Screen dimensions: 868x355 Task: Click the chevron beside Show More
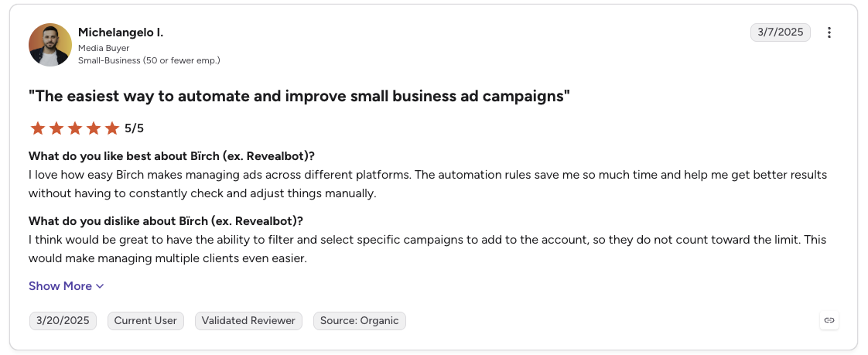100,286
